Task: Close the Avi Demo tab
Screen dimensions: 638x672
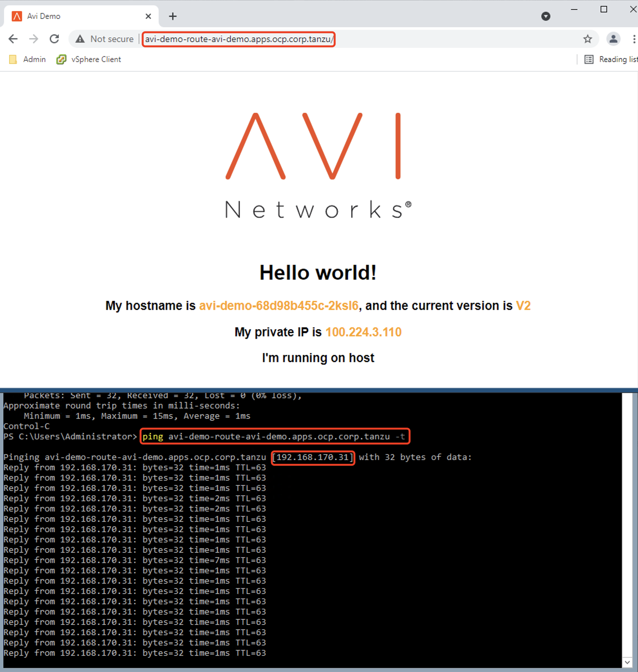Action: 148,16
